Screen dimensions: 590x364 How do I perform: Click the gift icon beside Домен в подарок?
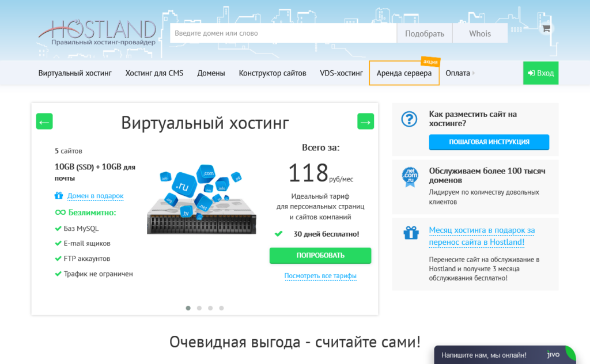pos(59,196)
